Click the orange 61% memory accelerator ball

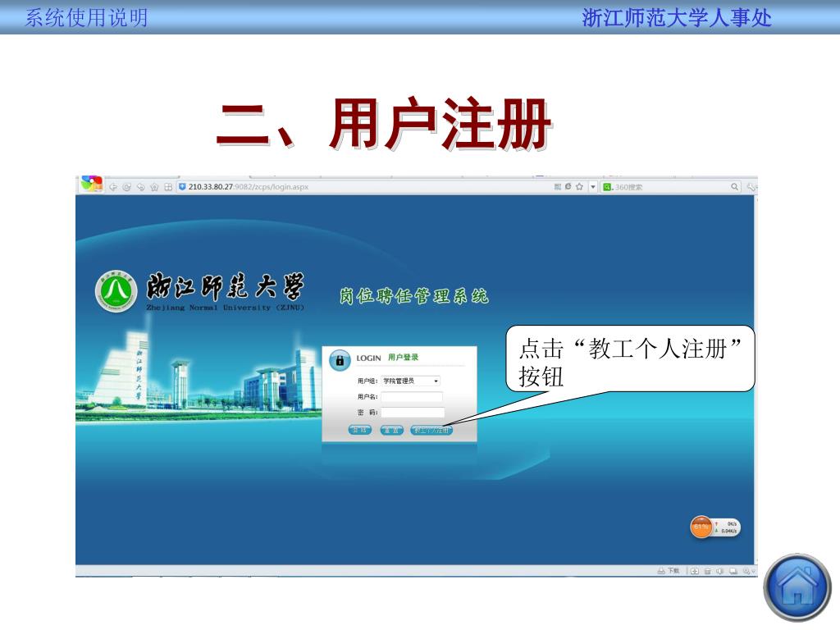(x=701, y=527)
